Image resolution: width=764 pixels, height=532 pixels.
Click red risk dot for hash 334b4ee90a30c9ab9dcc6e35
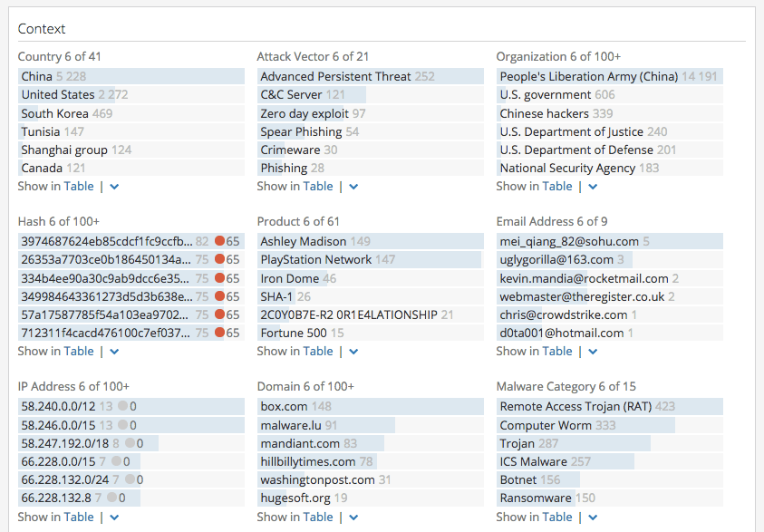coord(219,277)
